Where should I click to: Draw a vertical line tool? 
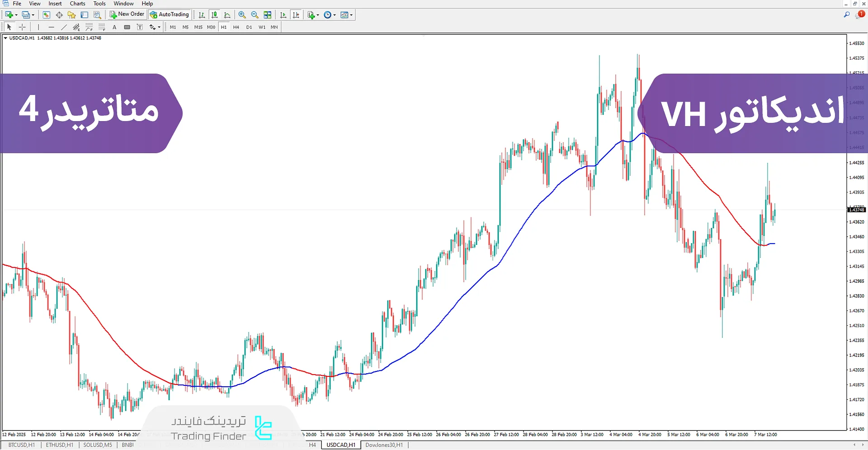[38, 27]
